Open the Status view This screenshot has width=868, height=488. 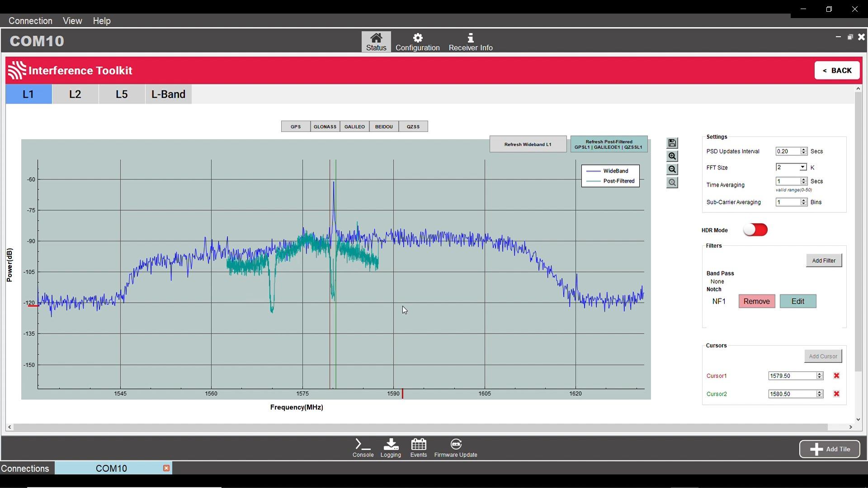pos(376,42)
